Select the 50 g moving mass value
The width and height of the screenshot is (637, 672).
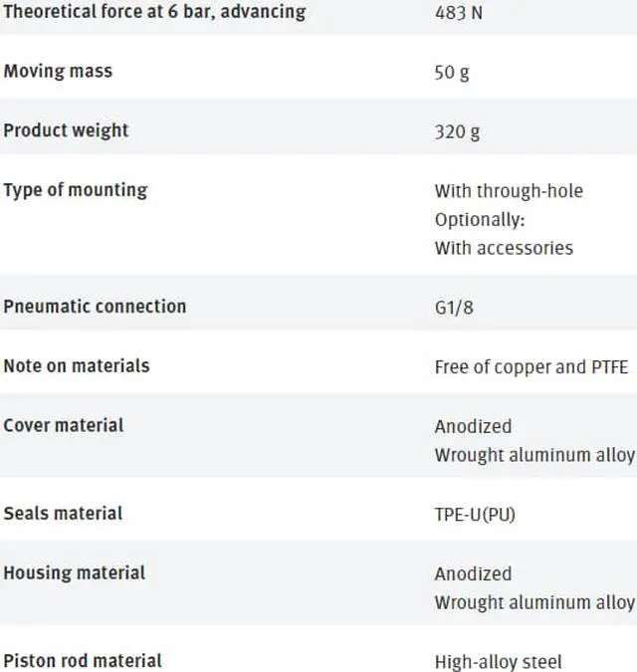click(x=451, y=73)
